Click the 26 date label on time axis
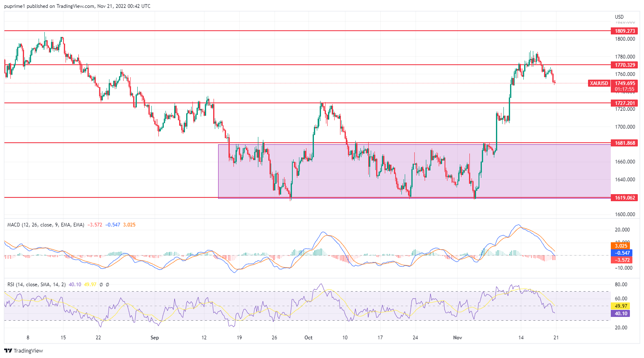 274,338
